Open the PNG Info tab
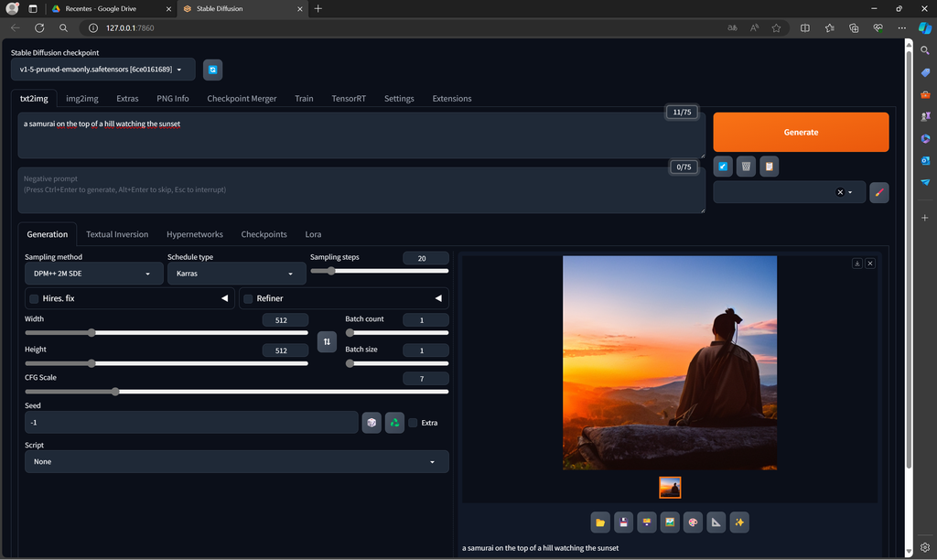The width and height of the screenshot is (937, 560). coord(173,99)
